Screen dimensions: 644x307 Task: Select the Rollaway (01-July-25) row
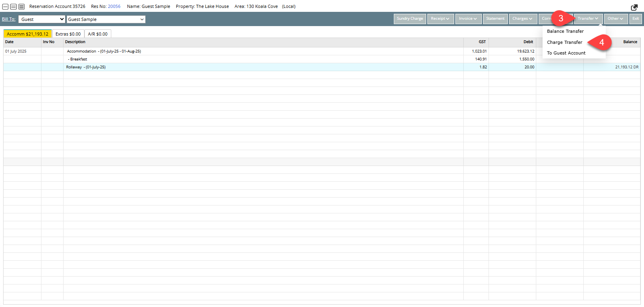point(322,67)
